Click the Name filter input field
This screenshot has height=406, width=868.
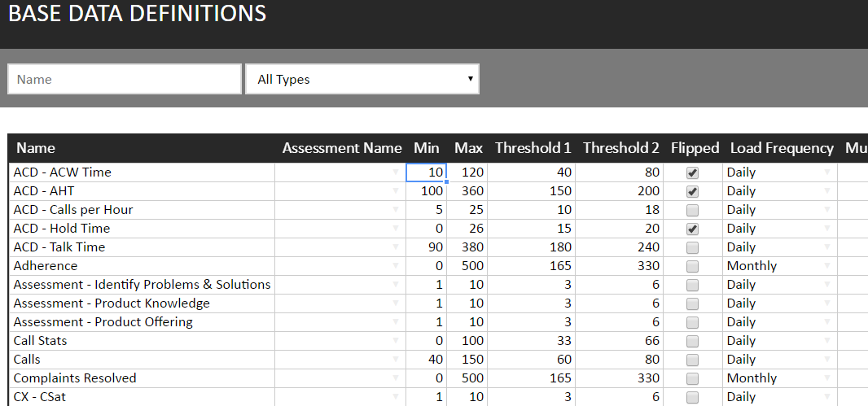coord(125,80)
